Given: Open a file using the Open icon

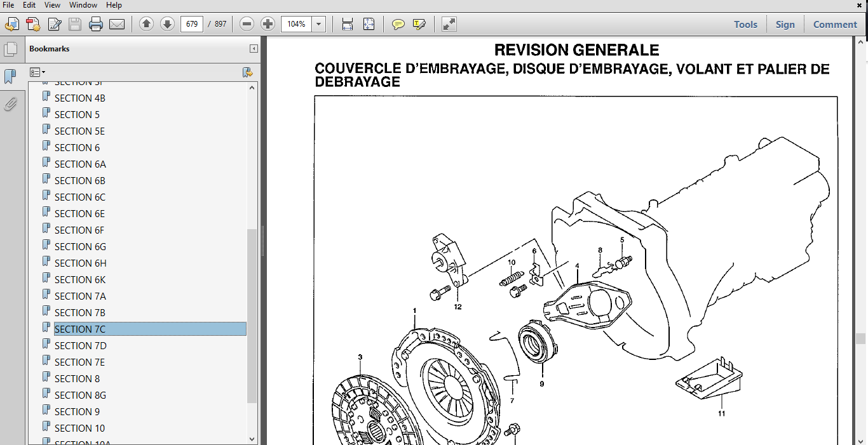Looking at the screenshot, I should (x=11, y=24).
